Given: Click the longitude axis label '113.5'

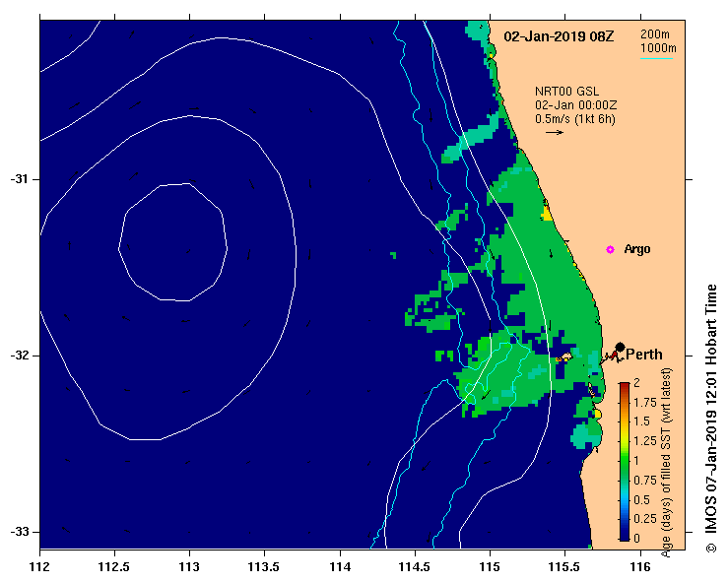Looking at the screenshot, I should [265, 567].
